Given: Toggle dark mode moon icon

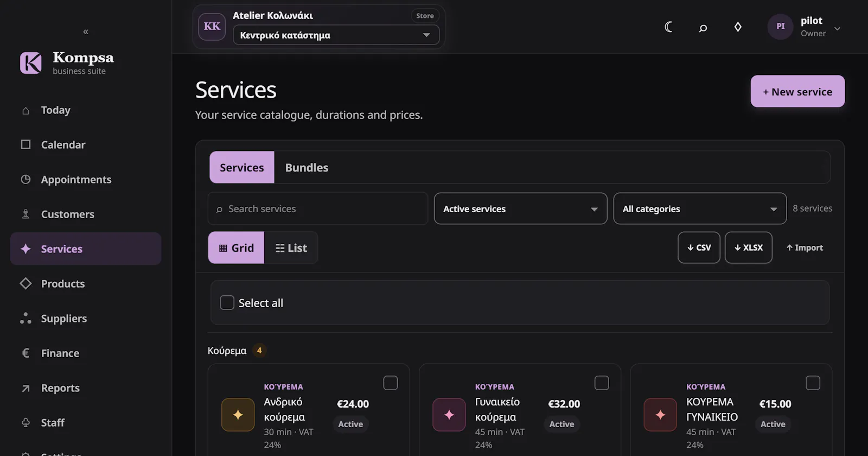Looking at the screenshot, I should (668, 27).
